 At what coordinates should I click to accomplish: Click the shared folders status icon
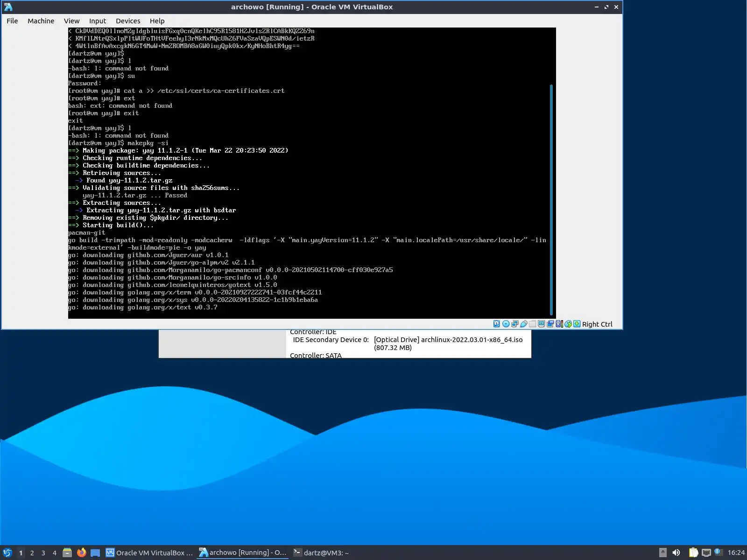(x=532, y=324)
